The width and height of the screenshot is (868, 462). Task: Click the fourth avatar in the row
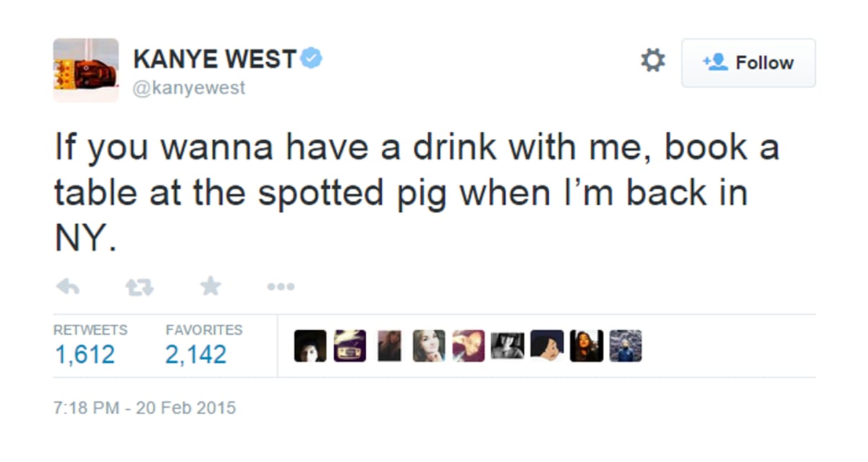point(428,346)
